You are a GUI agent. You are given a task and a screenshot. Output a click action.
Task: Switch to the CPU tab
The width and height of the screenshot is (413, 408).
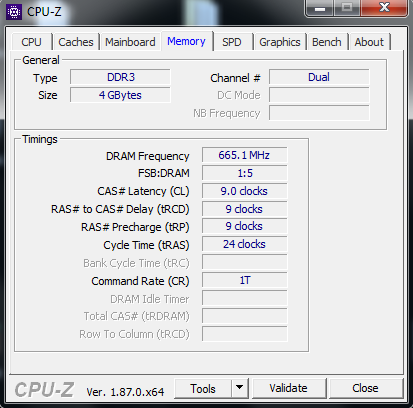click(31, 42)
